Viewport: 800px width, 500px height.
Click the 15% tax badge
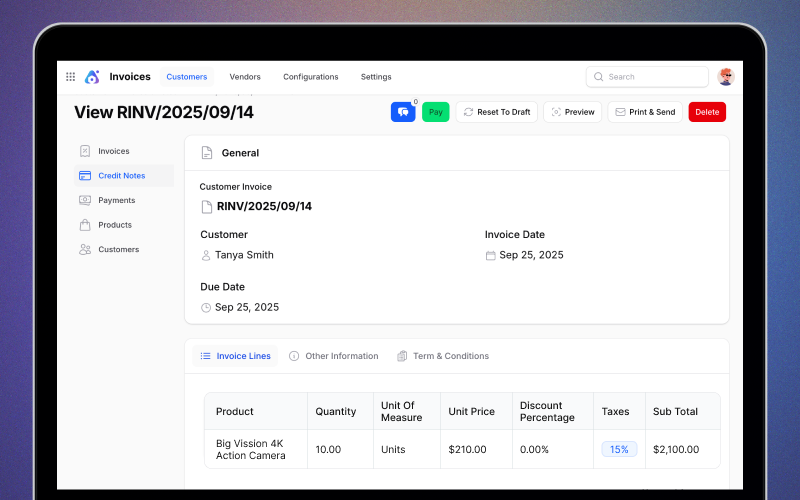point(619,450)
